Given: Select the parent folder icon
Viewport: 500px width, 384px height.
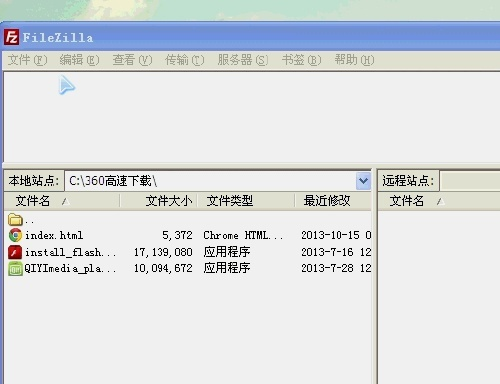Looking at the screenshot, I should pyautogui.click(x=15, y=220).
